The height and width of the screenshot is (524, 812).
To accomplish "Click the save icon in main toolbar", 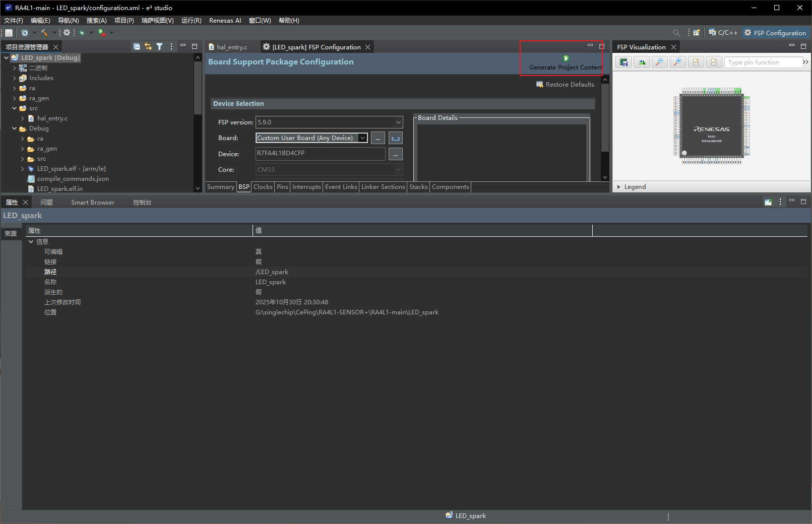I will point(9,33).
